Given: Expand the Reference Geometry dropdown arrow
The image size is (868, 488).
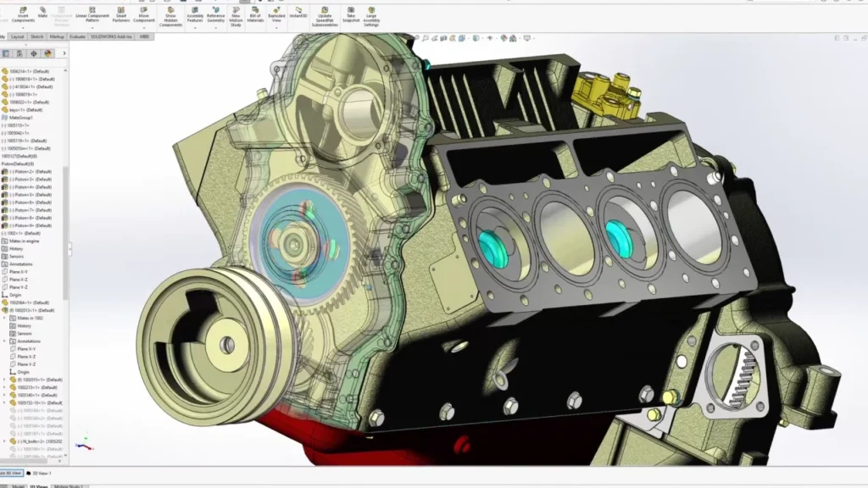Looking at the screenshot, I should tap(216, 28).
